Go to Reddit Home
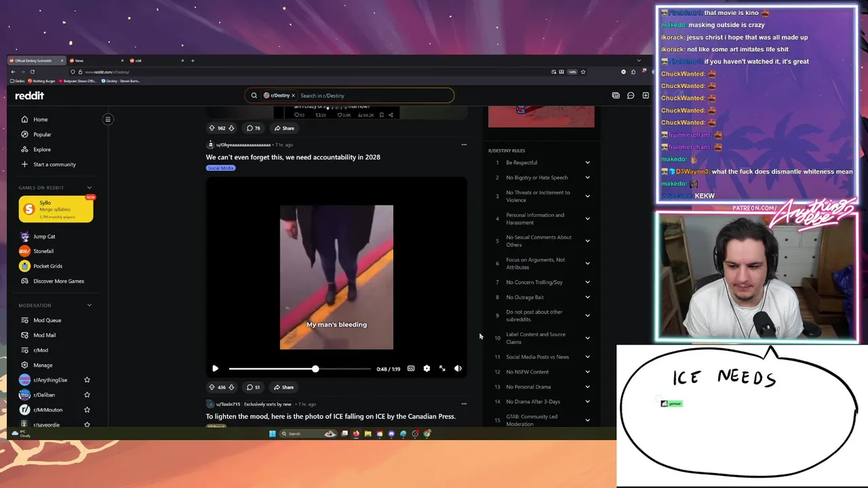The image size is (868, 488). point(41,119)
